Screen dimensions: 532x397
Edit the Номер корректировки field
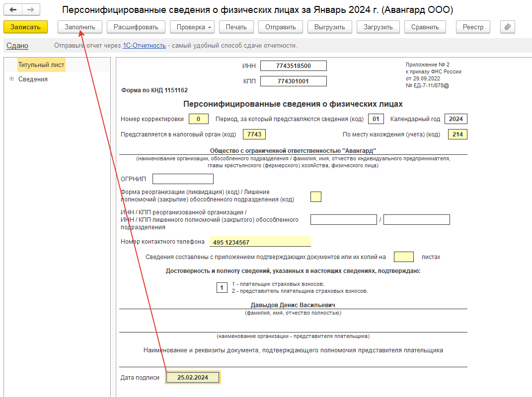pos(199,119)
